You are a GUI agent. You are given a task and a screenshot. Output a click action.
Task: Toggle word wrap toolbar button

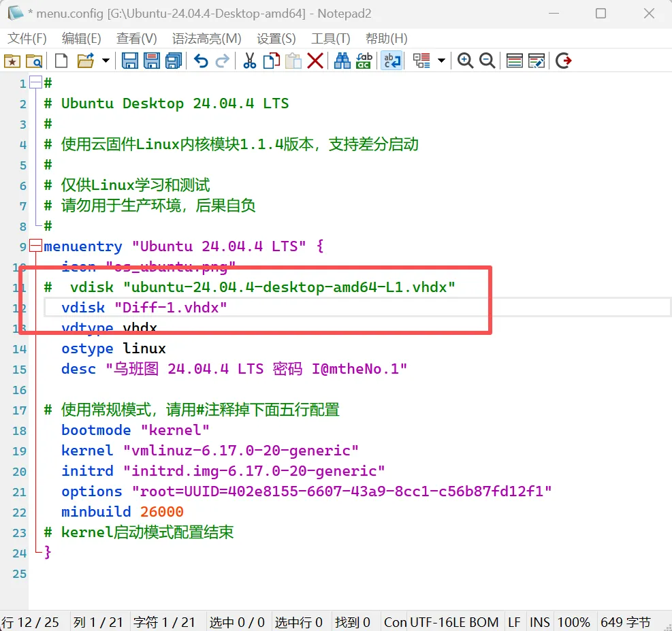(391, 61)
